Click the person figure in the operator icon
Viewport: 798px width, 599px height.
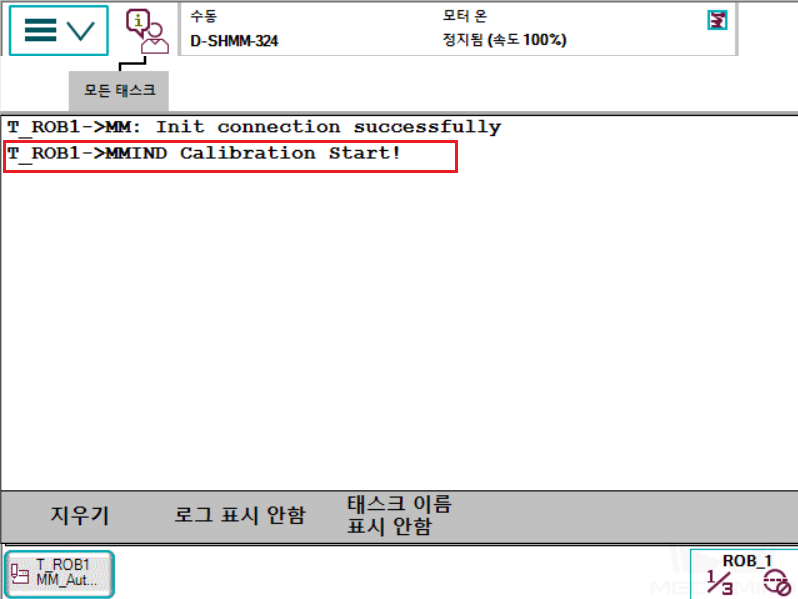click(x=155, y=39)
